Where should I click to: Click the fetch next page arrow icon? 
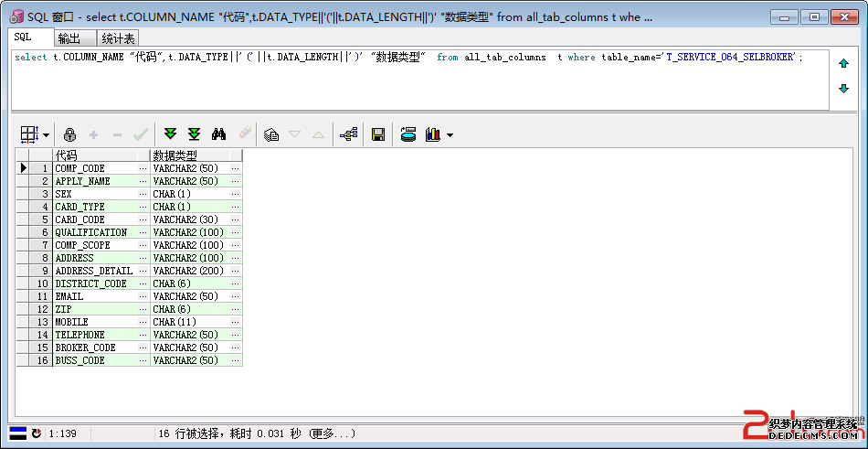tap(170, 134)
